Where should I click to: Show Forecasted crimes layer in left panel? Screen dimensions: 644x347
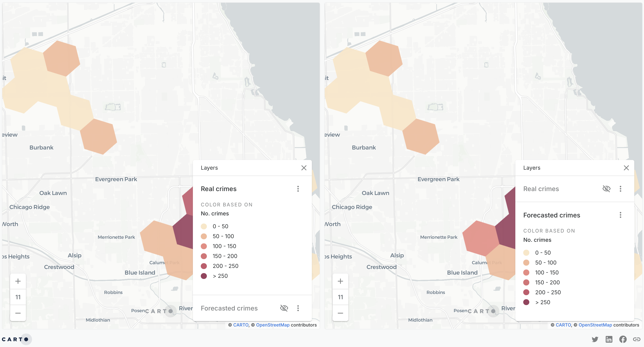point(284,308)
